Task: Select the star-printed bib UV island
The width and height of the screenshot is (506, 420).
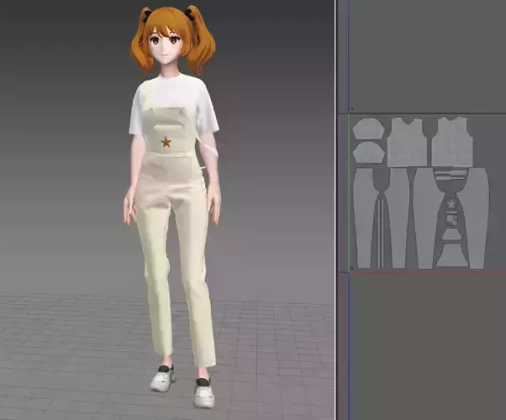Action: [451, 205]
